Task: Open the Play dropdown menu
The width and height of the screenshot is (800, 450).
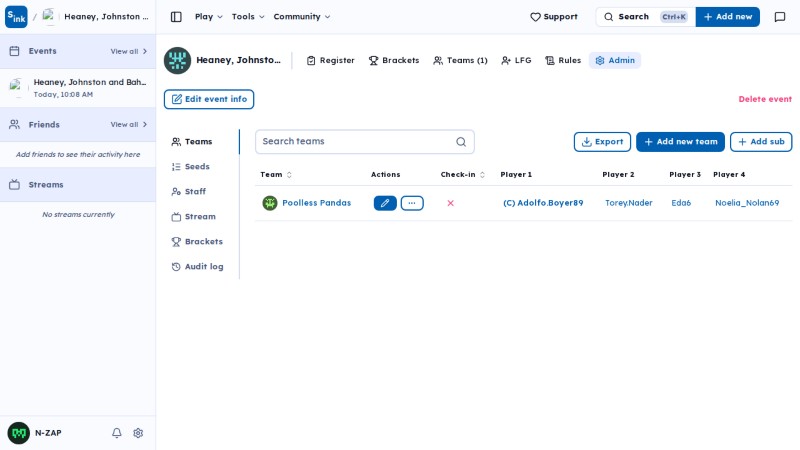Action: tap(209, 17)
